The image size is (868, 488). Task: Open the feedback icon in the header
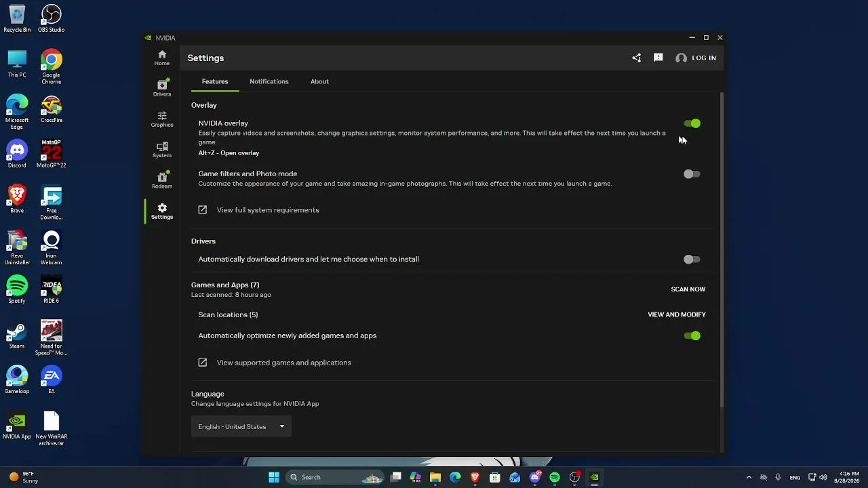(658, 58)
